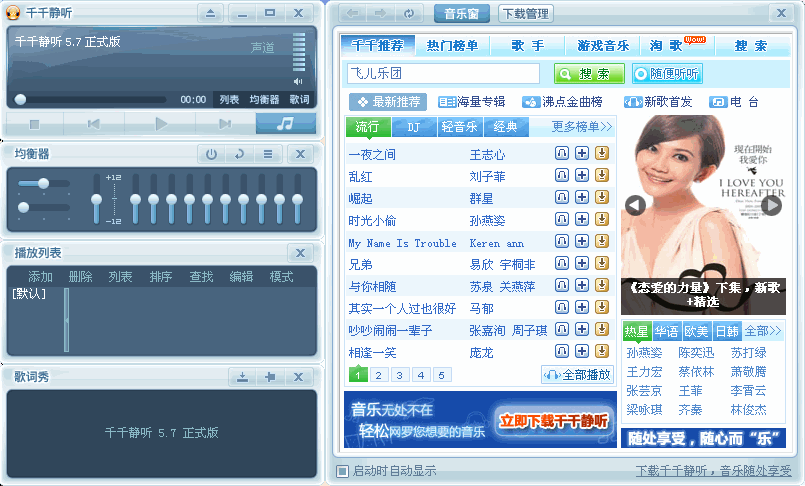
Task: Add 乱红 to the playlist
Action: click(582, 175)
